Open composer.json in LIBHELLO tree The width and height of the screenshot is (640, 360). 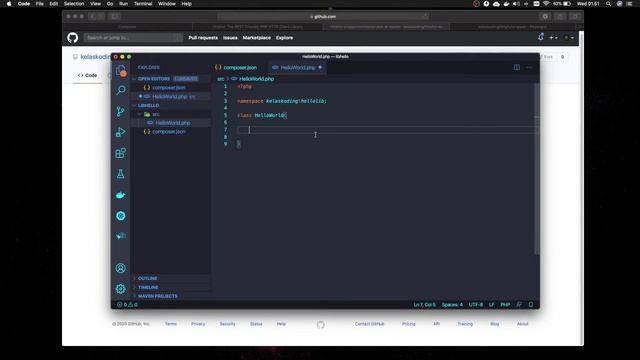pyautogui.click(x=169, y=131)
